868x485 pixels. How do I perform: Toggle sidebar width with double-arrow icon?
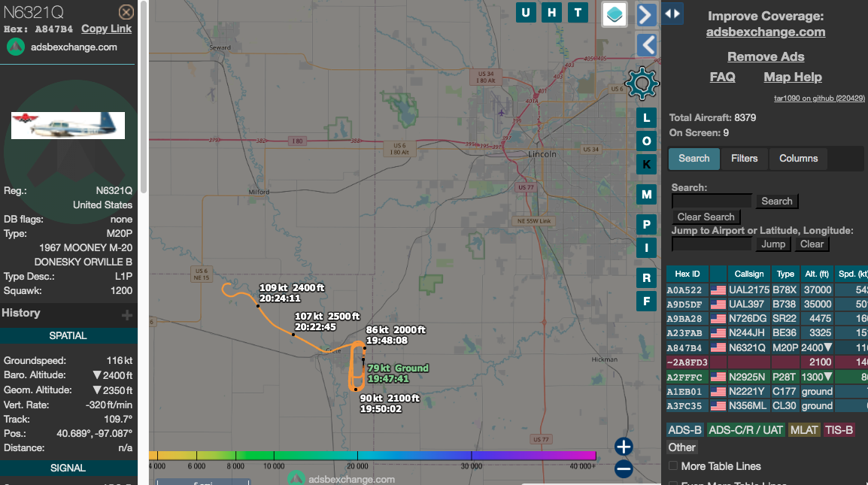(672, 14)
